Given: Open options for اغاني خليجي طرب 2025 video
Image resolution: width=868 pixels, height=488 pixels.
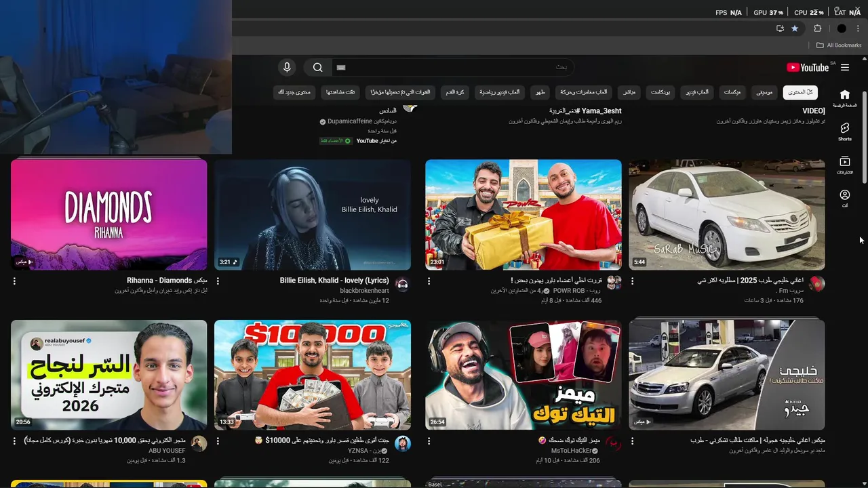Looking at the screenshot, I should [632, 281].
